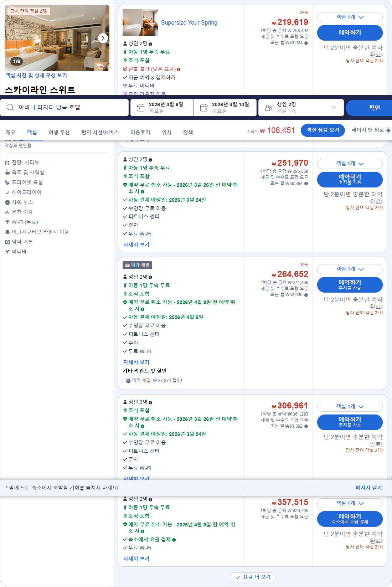Screen dimensions: 392x587
Task: Switch to the 개요 tab
Action: [x=11, y=132]
